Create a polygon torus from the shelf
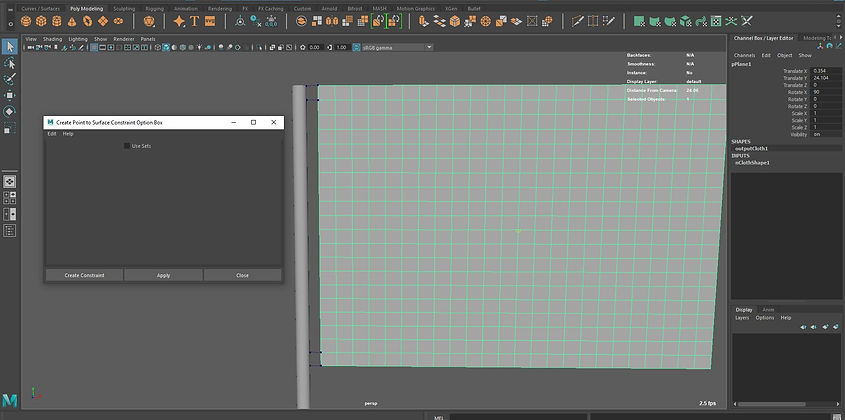 tap(87, 21)
